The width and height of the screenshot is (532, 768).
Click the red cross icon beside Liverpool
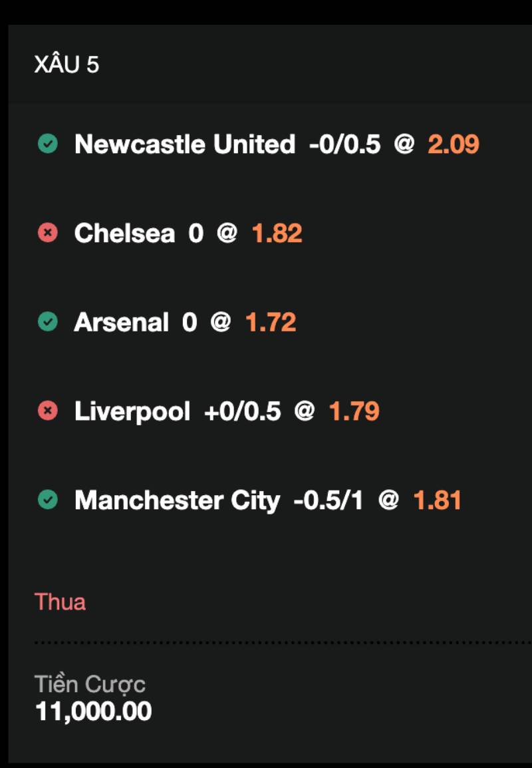[47, 411]
